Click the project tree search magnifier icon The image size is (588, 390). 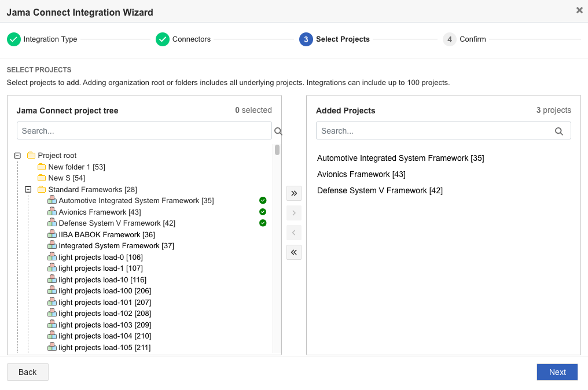278,131
